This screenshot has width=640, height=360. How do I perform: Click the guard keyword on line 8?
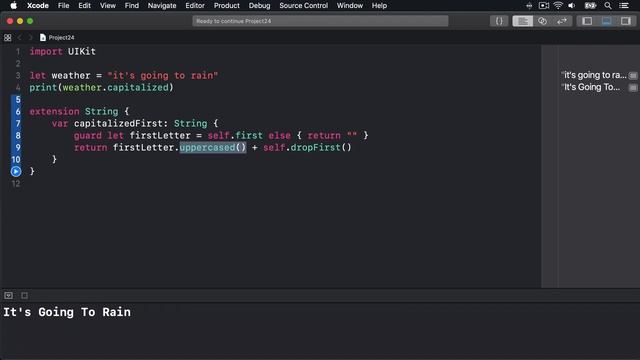point(88,136)
